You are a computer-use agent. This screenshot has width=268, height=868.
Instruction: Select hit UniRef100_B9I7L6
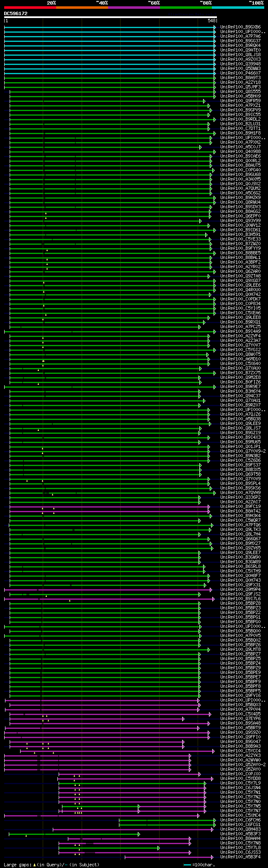tap(240, 599)
